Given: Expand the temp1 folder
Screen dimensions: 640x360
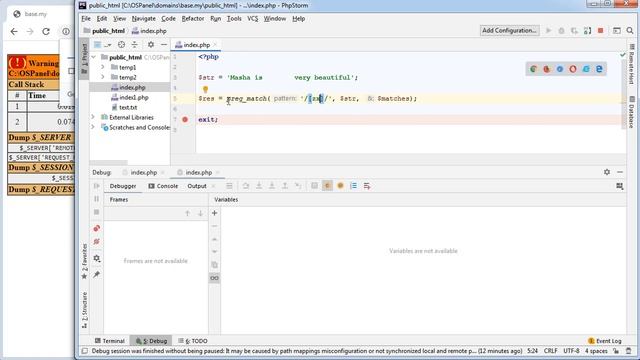Looking at the screenshot, I should pyautogui.click(x=103, y=67).
